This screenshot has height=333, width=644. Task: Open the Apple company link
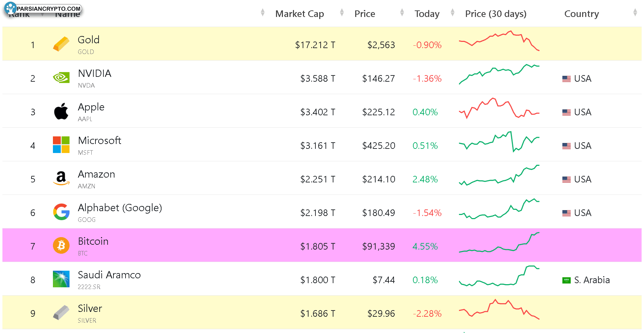tap(91, 107)
